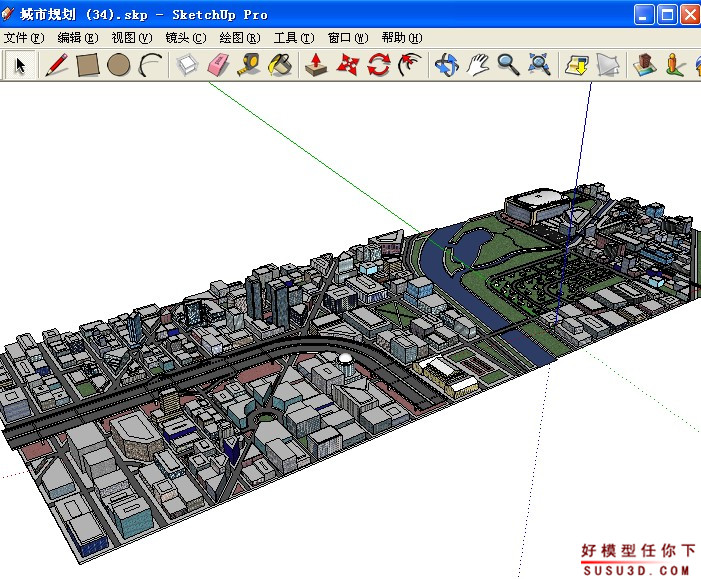
Task: Open the 绘图(R) menu
Action: pos(240,38)
